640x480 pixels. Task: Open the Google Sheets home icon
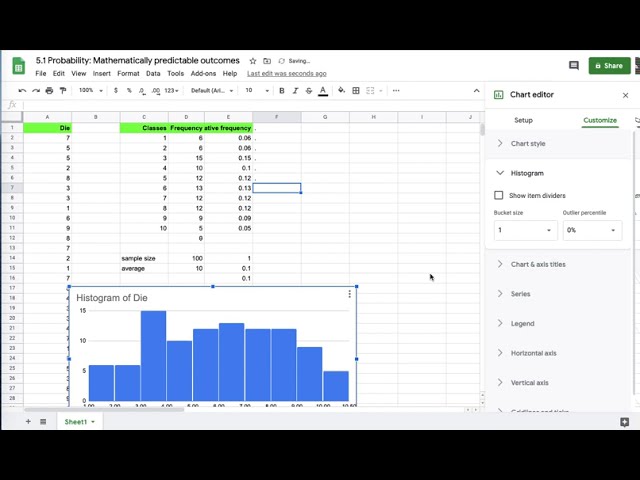tap(18, 66)
